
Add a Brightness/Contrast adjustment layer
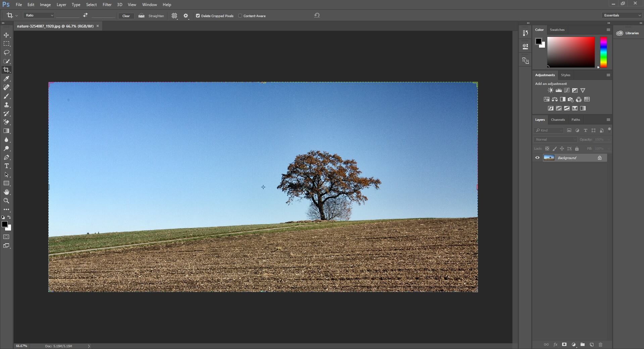(x=550, y=90)
